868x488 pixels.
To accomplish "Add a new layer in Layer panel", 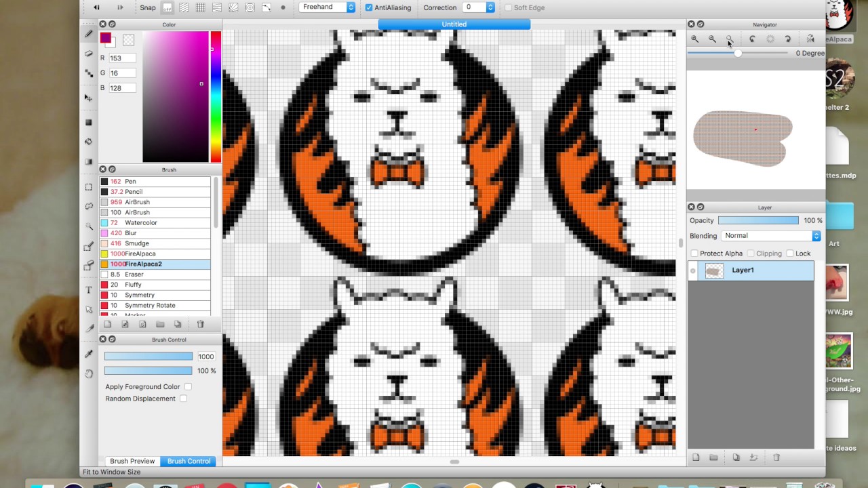I will (x=696, y=457).
